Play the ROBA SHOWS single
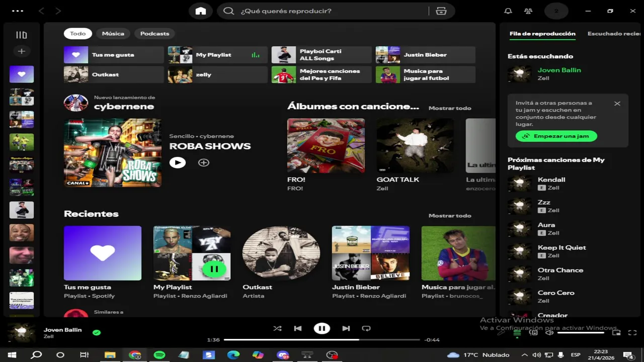 click(177, 162)
